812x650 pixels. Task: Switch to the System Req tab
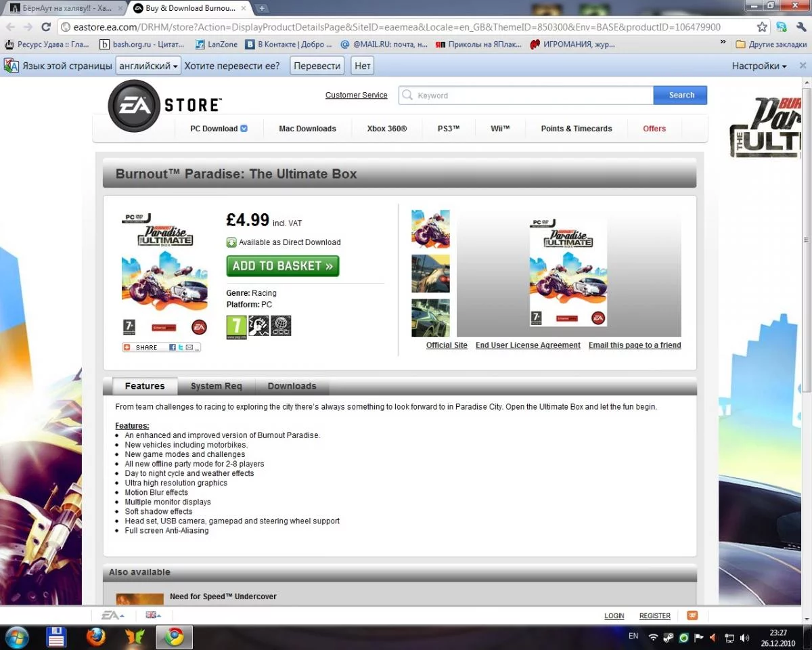pyautogui.click(x=216, y=386)
